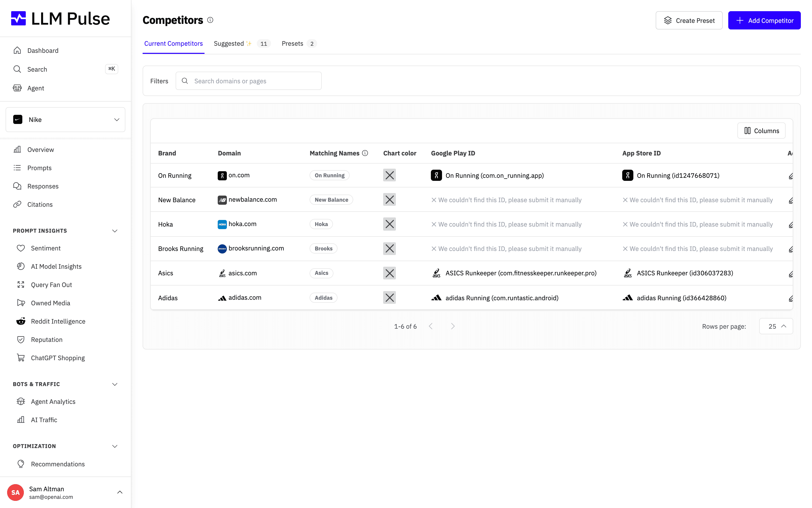Click the on.com domain link

(239, 175)
